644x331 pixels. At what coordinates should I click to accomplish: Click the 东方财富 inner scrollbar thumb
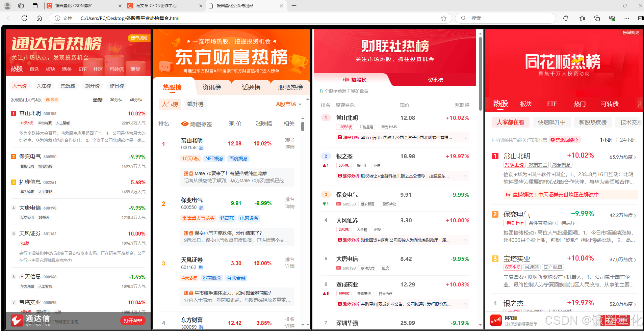tap(303, 126)
